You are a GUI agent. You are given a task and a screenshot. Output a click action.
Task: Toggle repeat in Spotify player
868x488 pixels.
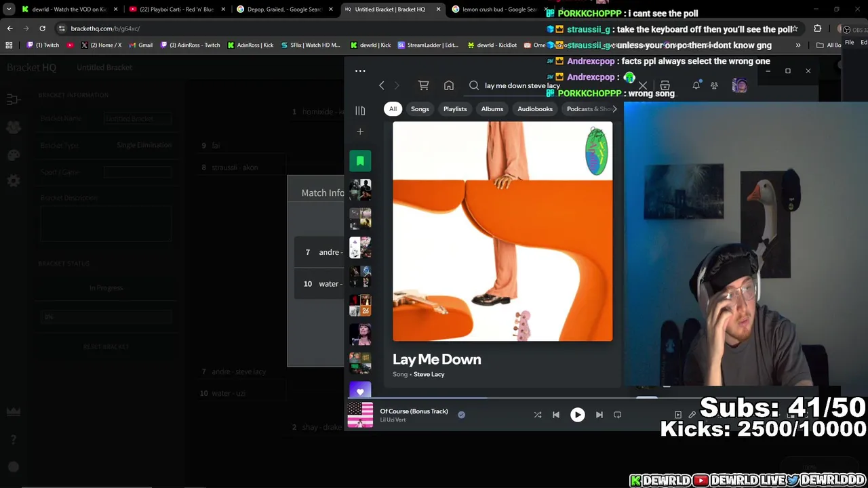coord(617,415)
